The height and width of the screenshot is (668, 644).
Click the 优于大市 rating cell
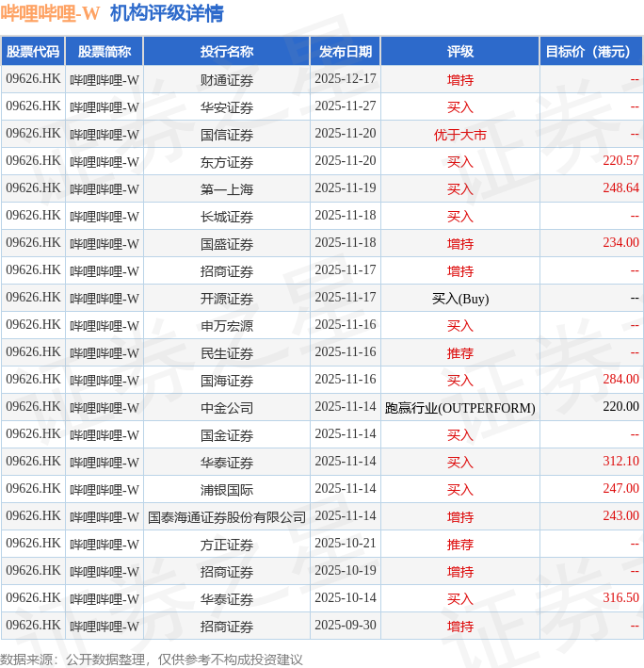click(x=460, y=135)
